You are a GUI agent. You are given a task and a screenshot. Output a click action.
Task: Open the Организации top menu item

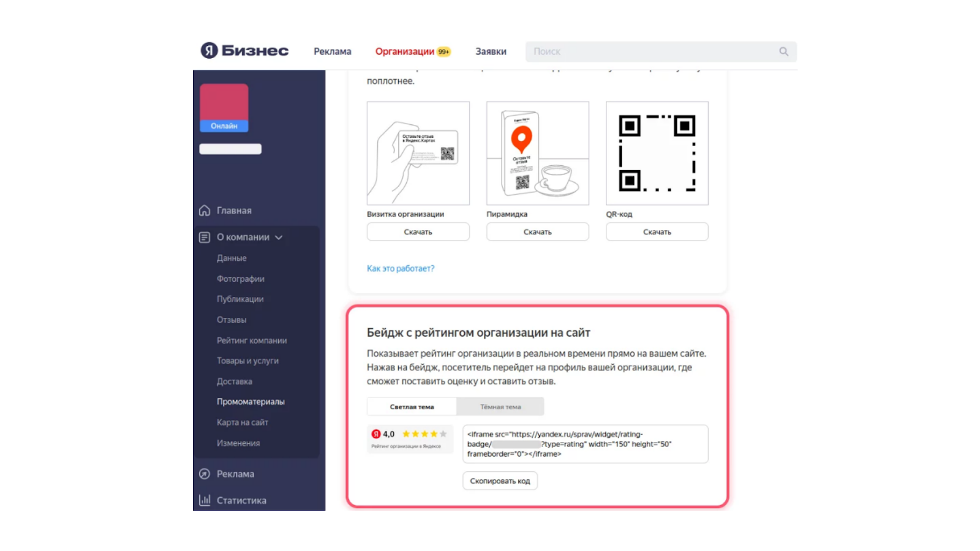coord(405,51)
